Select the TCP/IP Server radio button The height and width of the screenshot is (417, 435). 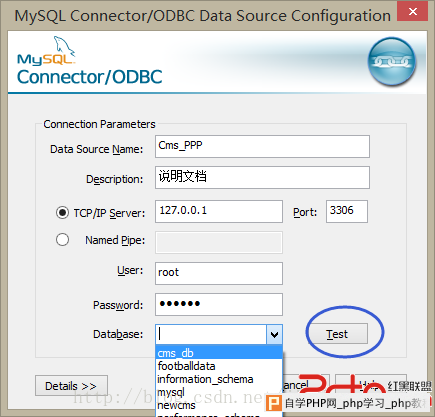coord(62,212)
